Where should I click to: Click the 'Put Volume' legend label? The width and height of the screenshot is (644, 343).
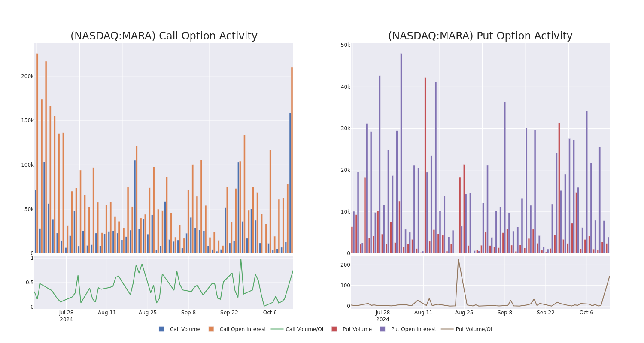[357, 329]
